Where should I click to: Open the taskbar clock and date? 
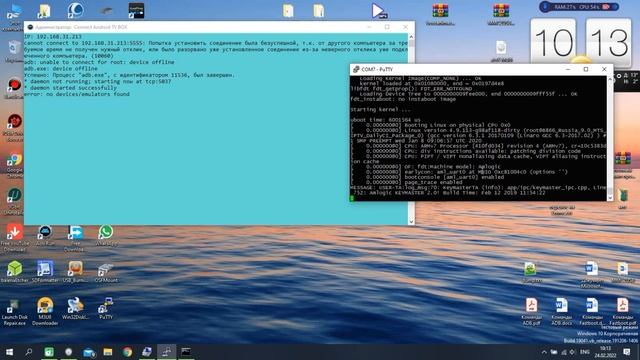point(605,352)
